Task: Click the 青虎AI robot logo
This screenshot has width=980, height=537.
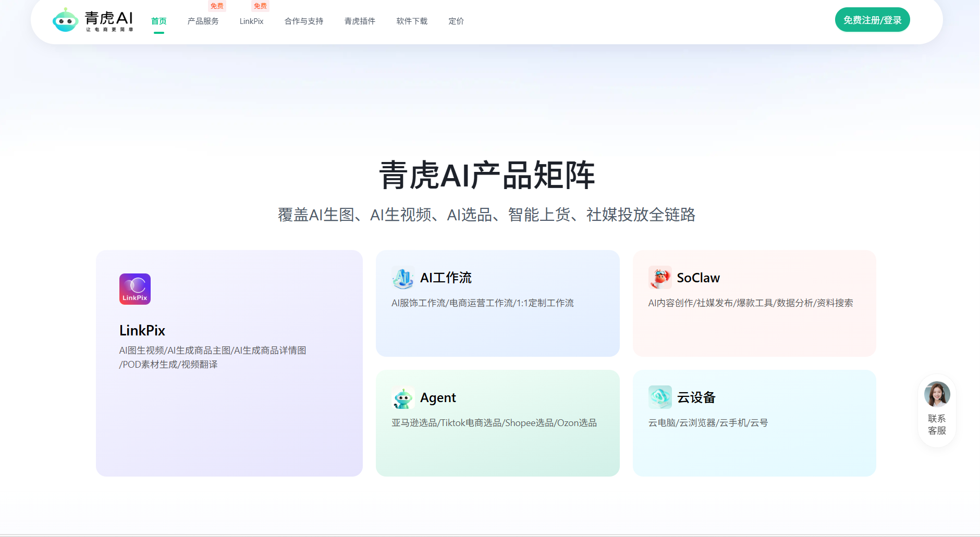Action: (x=65, y=20)
